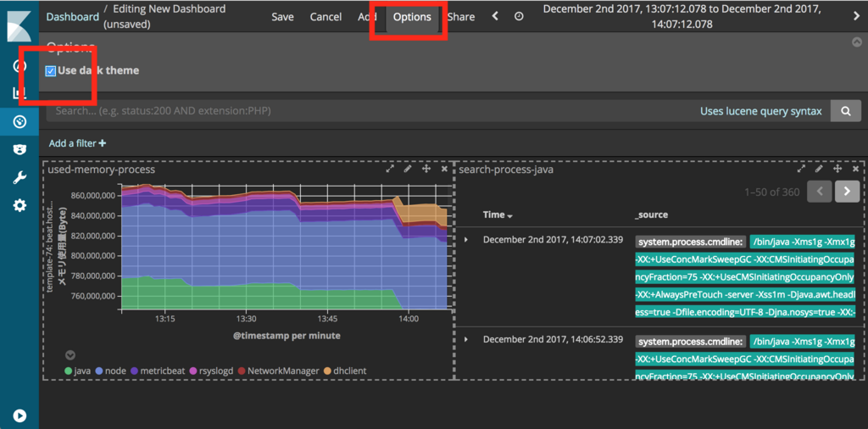This screenshot has width=868, height=429.
Task: Click the Kibana logo
Action: [19, 25]
